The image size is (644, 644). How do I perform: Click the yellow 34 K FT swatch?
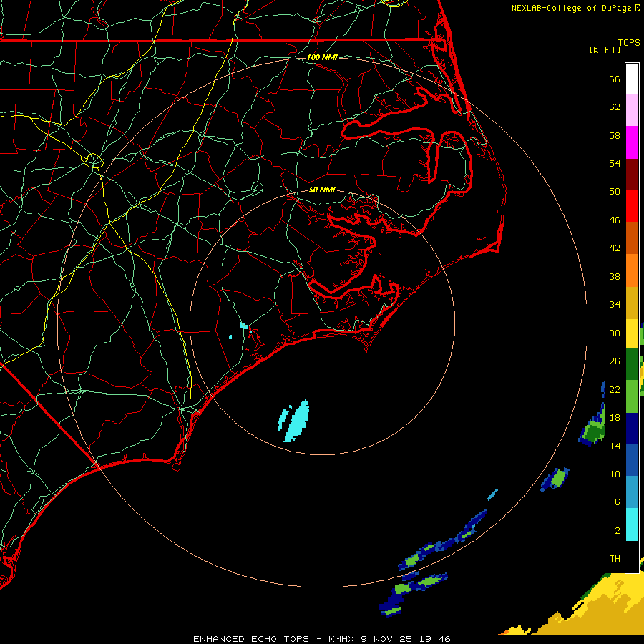[x=632, y=333]
